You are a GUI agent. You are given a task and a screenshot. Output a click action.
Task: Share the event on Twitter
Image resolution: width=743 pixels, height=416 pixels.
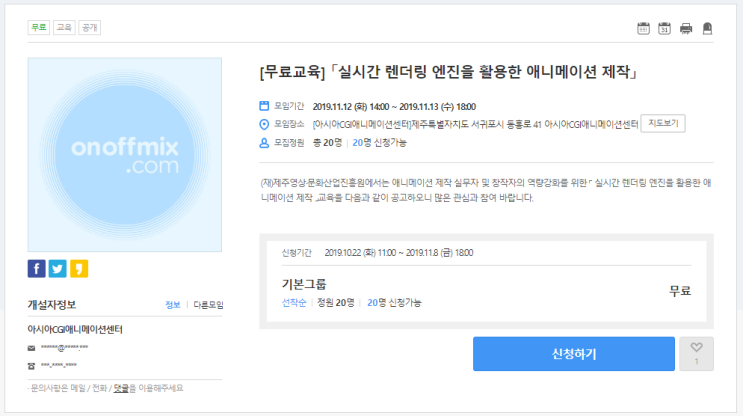pos(58,269)
